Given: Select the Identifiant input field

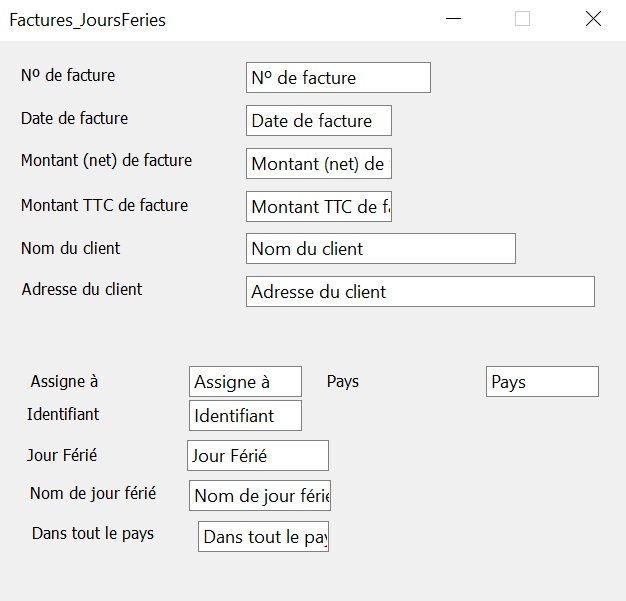Looking at the screenshot, I should [x=245, y=416].
